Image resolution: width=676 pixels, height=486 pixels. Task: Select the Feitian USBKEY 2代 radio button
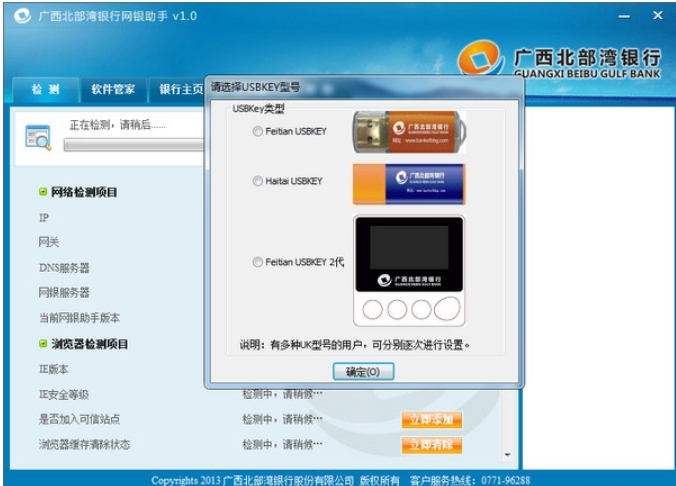(257, 262)
